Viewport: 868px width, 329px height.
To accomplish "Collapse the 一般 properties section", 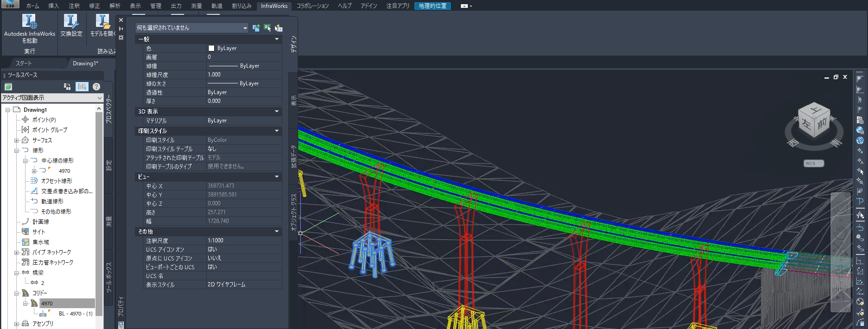I will (277, 39).
